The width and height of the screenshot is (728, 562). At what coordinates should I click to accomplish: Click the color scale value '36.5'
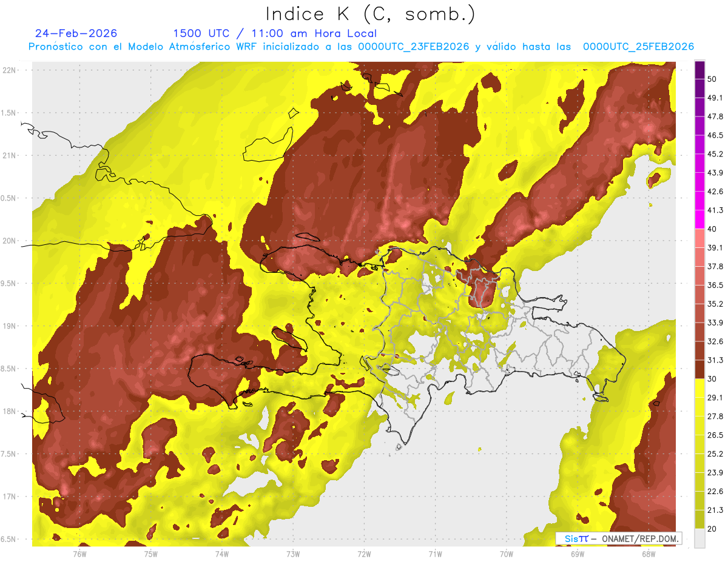click(715, 285)
